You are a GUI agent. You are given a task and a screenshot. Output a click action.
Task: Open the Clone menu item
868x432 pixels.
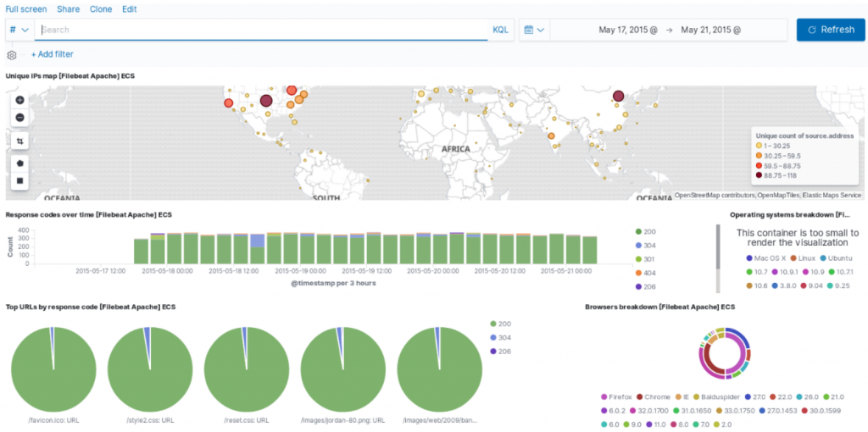coord(101,9)
